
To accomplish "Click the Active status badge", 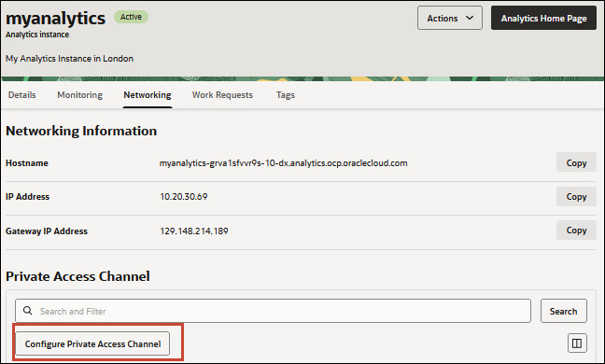I will [x=131, y=17].
